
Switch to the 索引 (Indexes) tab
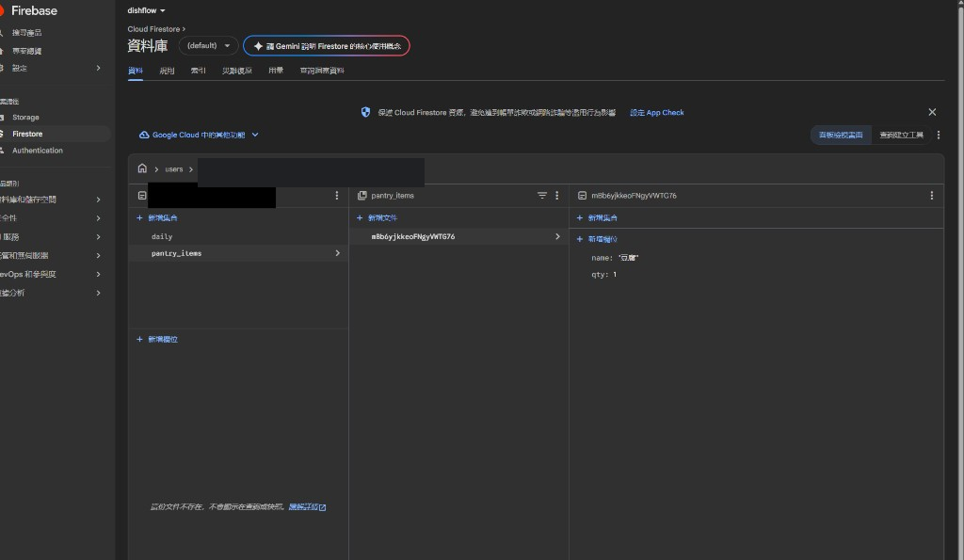[x=198, y=71]
